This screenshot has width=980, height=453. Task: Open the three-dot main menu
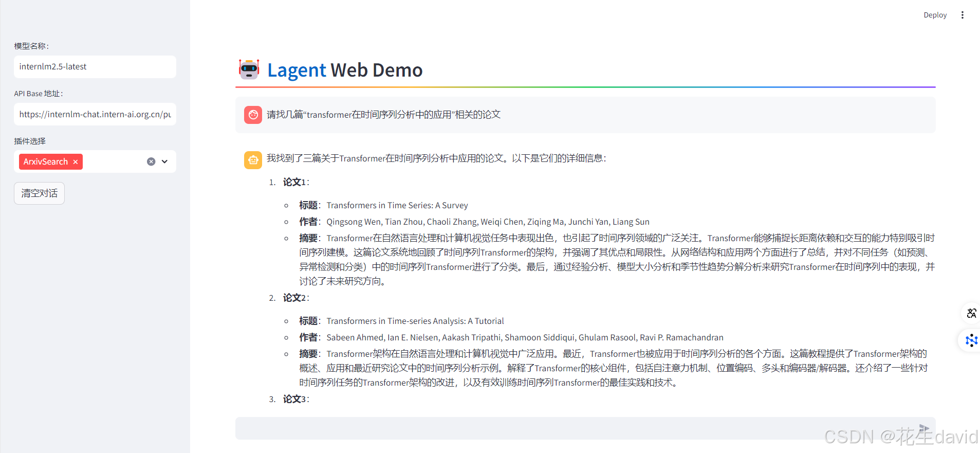(x=963, y=15)
